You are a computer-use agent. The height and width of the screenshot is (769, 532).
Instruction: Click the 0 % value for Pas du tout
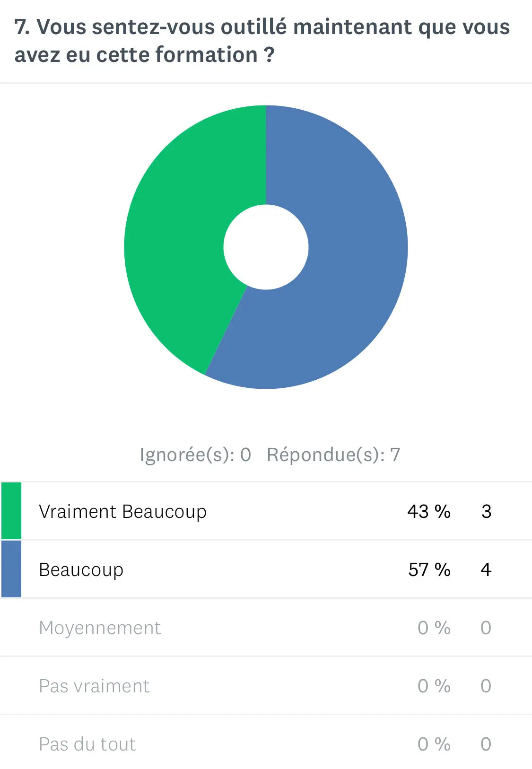pyautogui.click(x=434, y=744)
